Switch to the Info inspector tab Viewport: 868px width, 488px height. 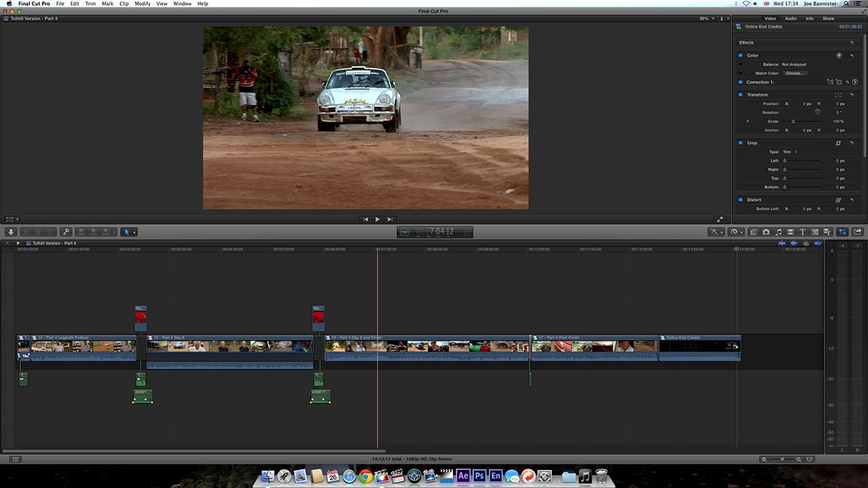[809, 18]
